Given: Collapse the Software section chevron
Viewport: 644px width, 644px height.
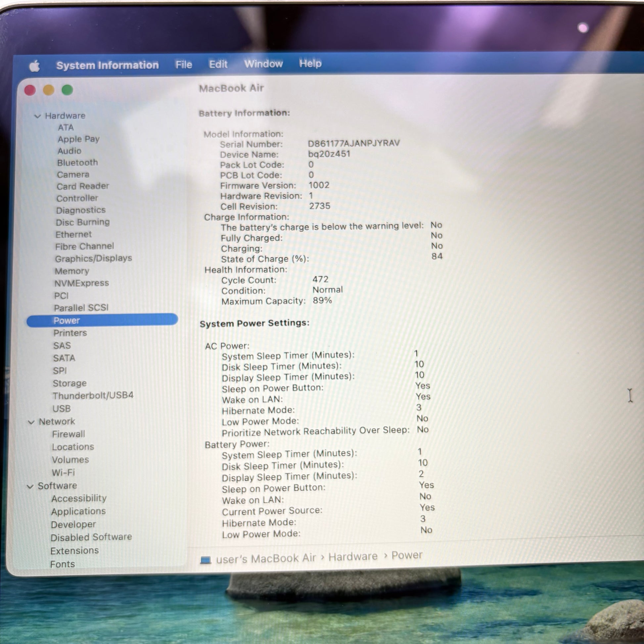Looking at the screenshot, I should pyautogui.click(x=30, y=486).
